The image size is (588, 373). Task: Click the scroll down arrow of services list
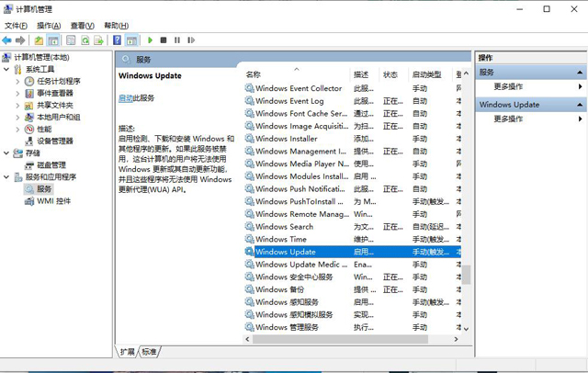(x=466, y=329)
